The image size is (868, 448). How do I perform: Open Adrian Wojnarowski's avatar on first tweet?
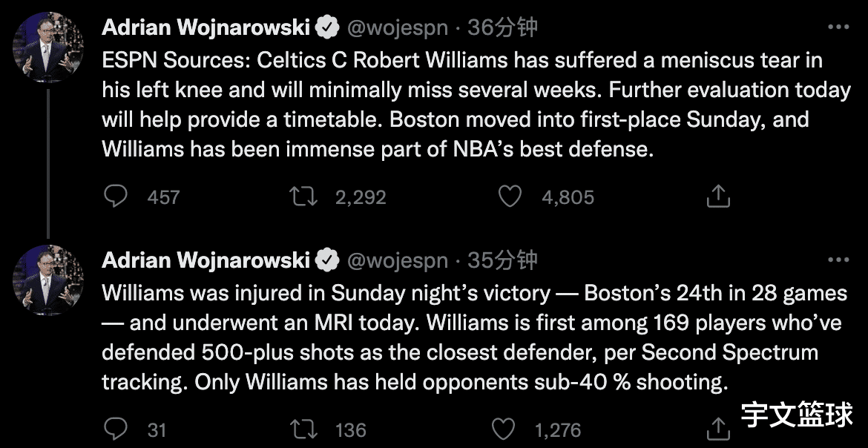pyautogui.click(x=48, y=47)
